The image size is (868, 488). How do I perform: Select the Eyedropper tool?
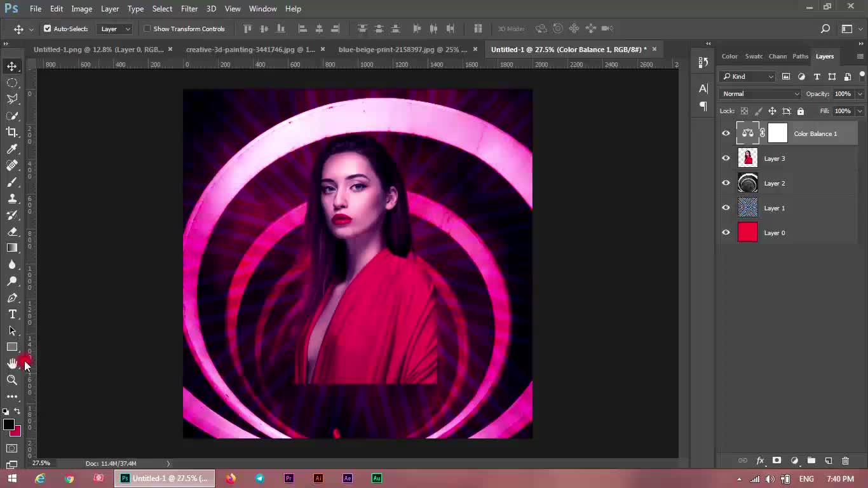(12, 149)
